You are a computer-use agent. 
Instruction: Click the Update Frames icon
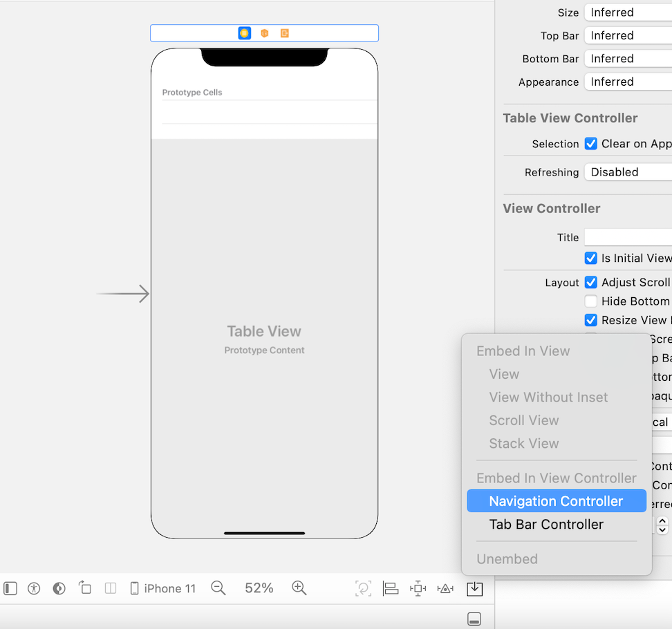(x=363, y=588)
